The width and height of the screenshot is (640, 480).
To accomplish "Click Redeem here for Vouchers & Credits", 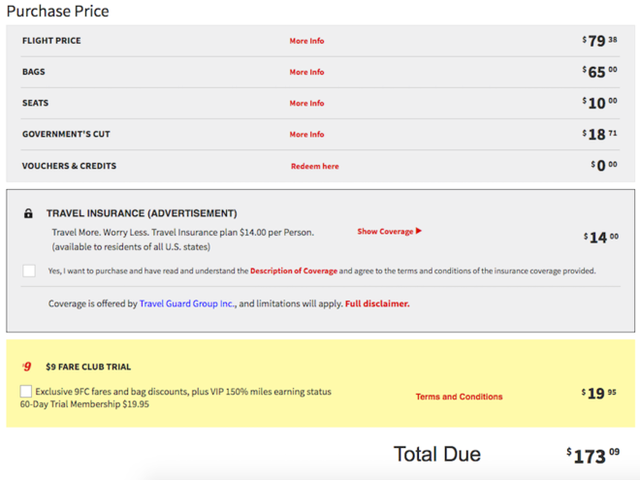I will (x=314, y=166).
